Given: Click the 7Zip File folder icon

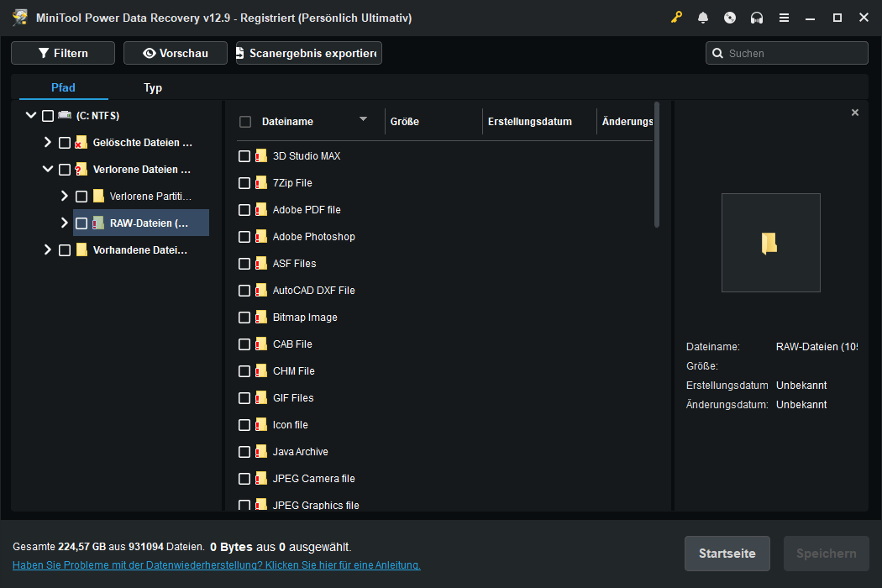Looking at the screenshot, I should click(260, 183).
